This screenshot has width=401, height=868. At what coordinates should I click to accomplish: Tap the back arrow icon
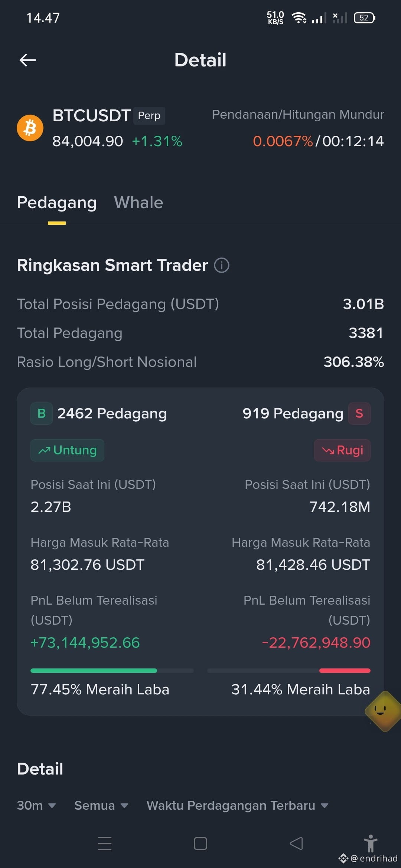(x=28, y=60)
